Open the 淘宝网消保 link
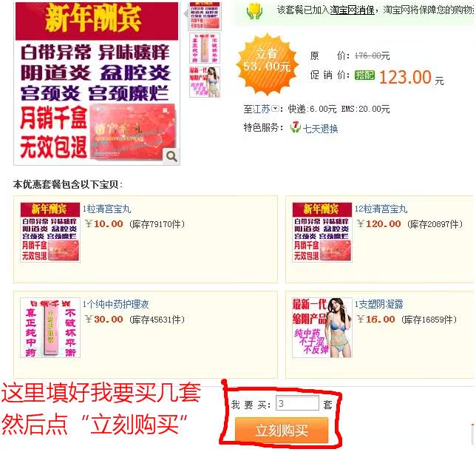The width and height of the screenshot is (476, 452). [x=352, y=10]
